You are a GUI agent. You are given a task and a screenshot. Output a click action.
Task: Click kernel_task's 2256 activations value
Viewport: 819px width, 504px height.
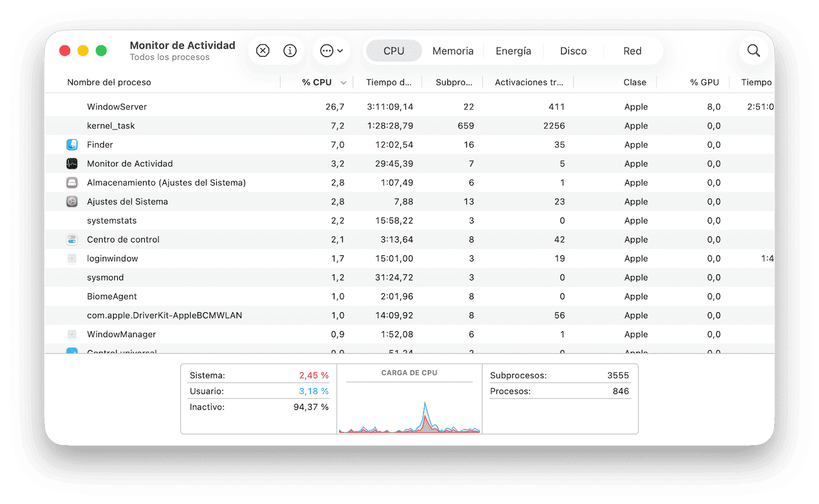[553, 126]
